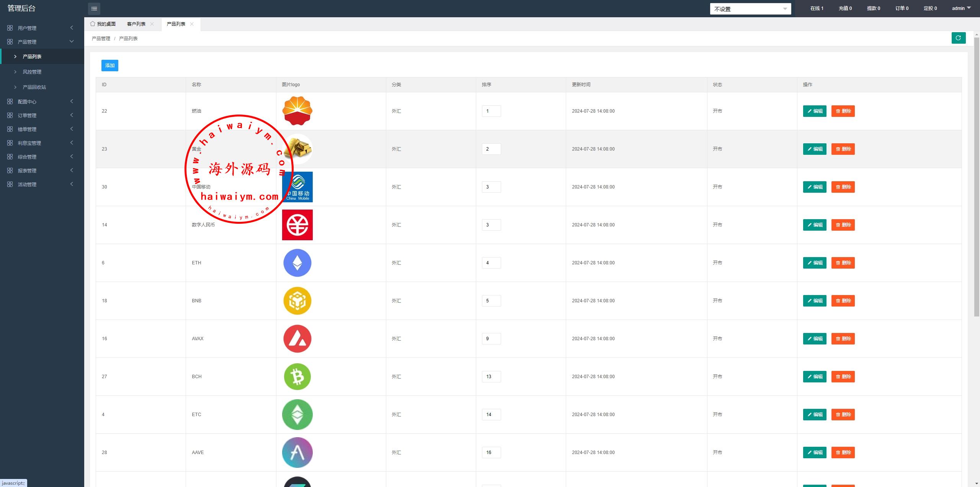Close the 客户列表 tab
Image resolution: width=980 pixels, height=487 pixels.
[152, 24]
